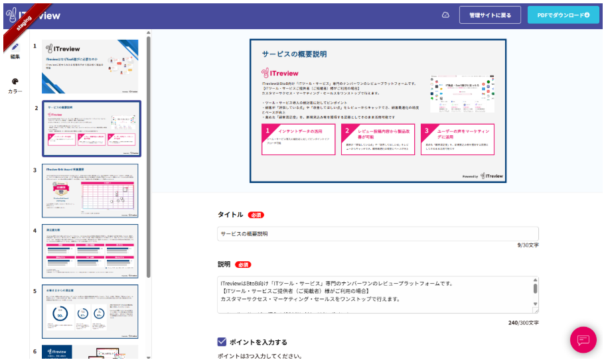
Task: Select slide 6 partially visible thumbnail
Action: pyautogui.click(x=90, y=351)
